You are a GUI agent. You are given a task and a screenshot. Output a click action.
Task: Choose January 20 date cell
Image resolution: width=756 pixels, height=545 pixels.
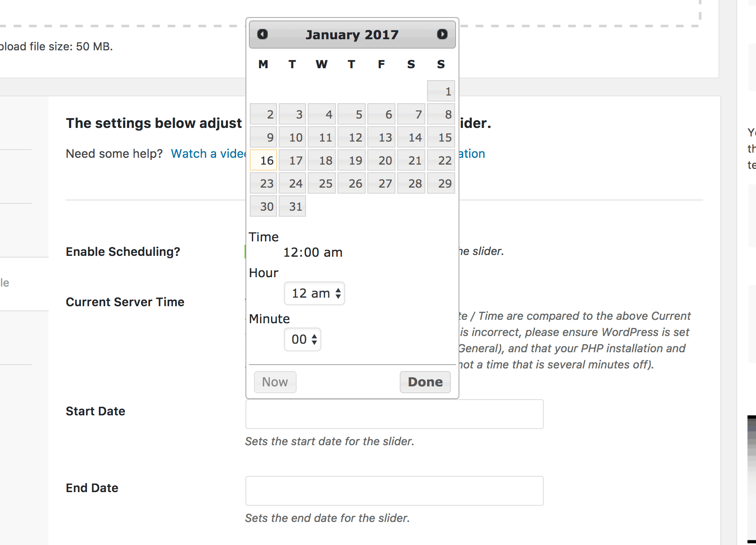click(x=382, y=160)
